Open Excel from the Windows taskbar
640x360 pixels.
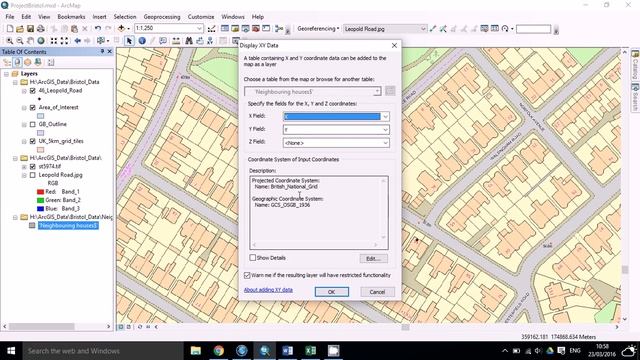tap(311, 351)
